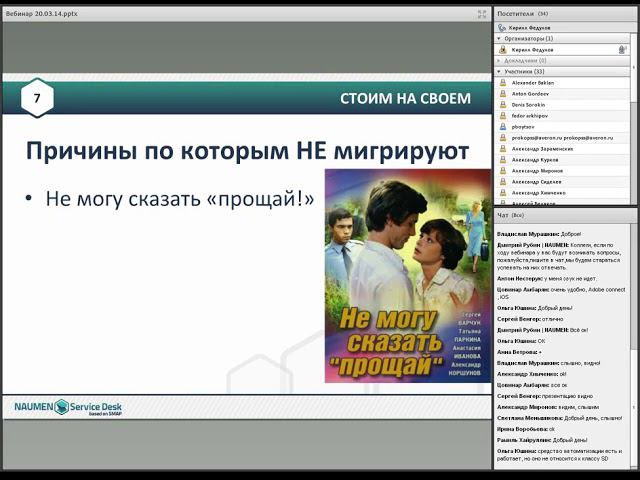
Task: Toggle full screen for the shared presentation
Action: [482, 14]
